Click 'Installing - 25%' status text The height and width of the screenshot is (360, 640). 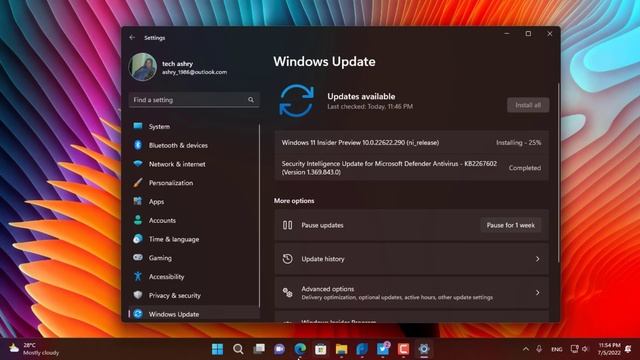518,143
